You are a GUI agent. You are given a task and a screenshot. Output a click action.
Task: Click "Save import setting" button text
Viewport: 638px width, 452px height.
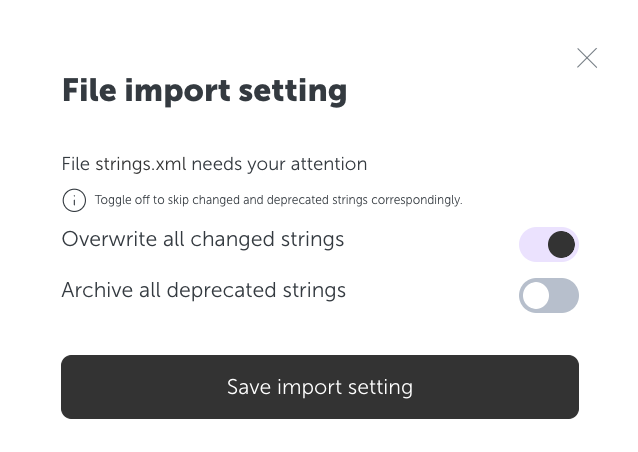pos(320,387)
